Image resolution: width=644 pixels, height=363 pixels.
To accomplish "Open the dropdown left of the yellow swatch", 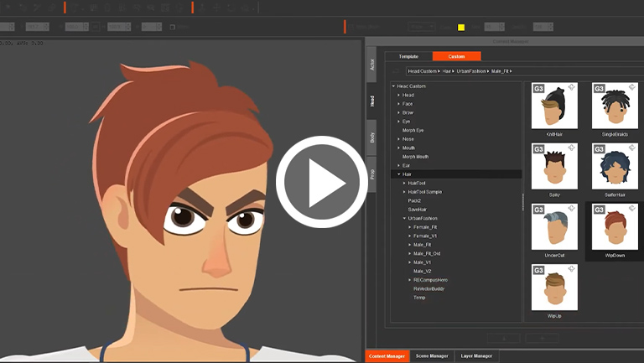I will tap(422, 27).
